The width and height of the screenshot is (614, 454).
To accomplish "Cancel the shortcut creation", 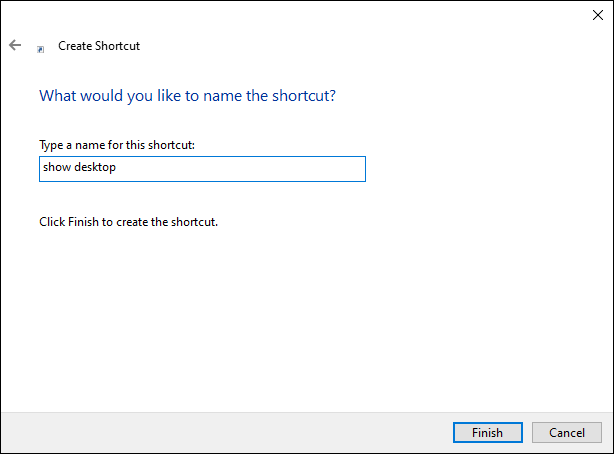I will pos(566,432).
